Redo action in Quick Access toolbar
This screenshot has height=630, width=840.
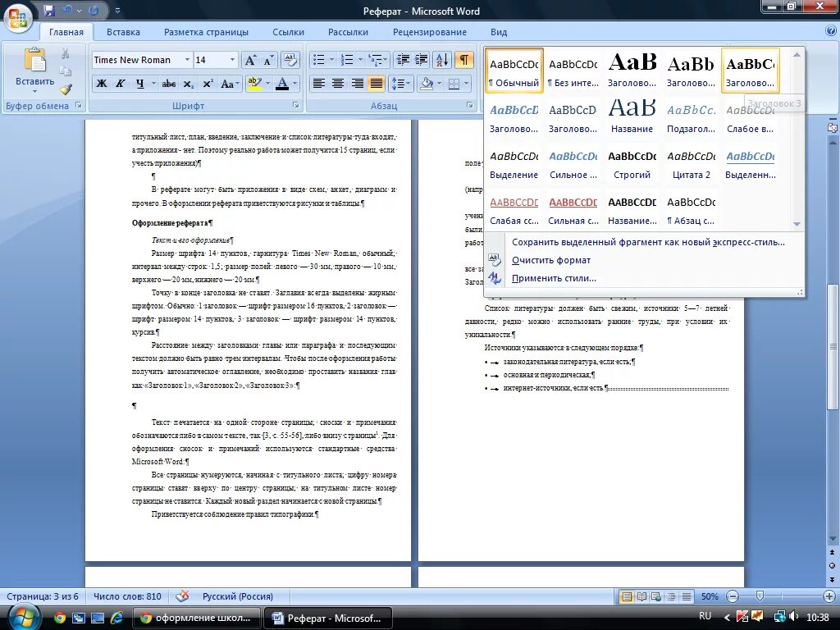(94, 10)
